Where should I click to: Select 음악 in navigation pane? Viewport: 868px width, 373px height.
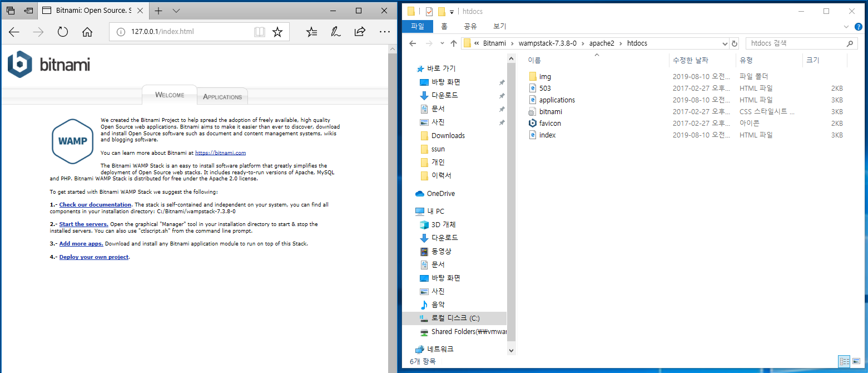(x=438, y=305)
